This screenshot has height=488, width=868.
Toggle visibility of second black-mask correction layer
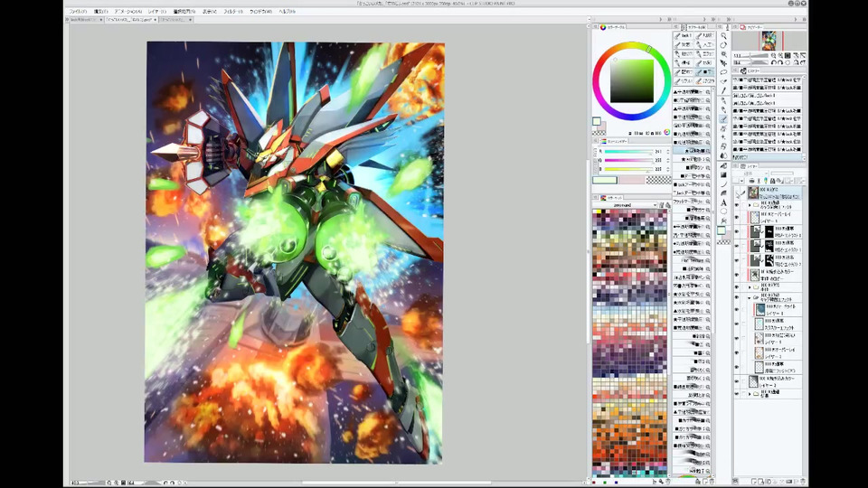tap(736, 246)
